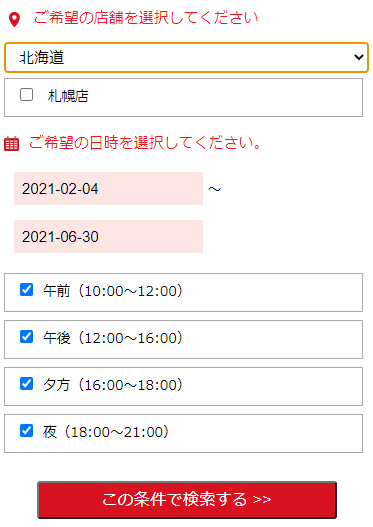Click the ～ range separator between dates
This screenshot has height=527, width=373.
click(x=214, y=189)
